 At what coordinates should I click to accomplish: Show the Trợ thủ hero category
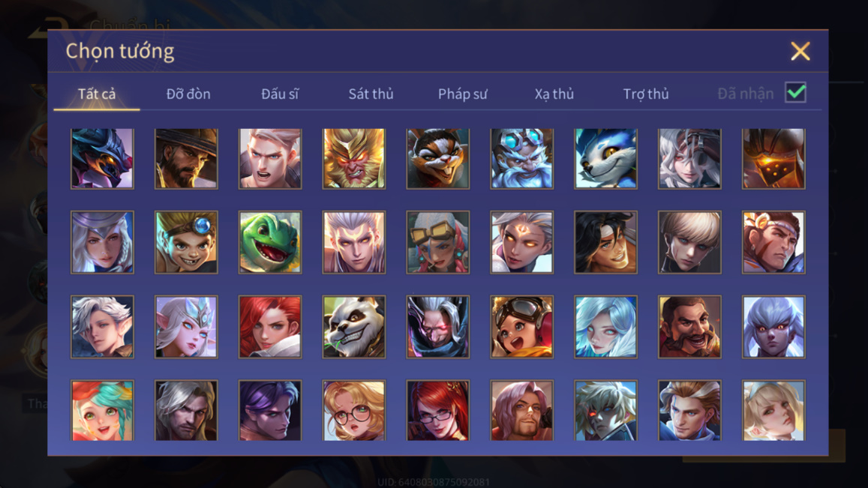point(646,94)
